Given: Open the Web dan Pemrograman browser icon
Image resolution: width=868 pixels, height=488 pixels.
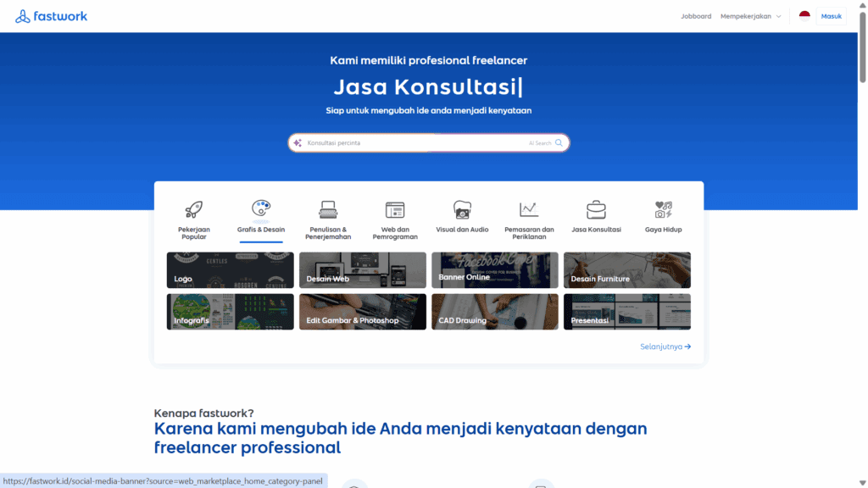Looking at the screenshot, I should point(394,209).
